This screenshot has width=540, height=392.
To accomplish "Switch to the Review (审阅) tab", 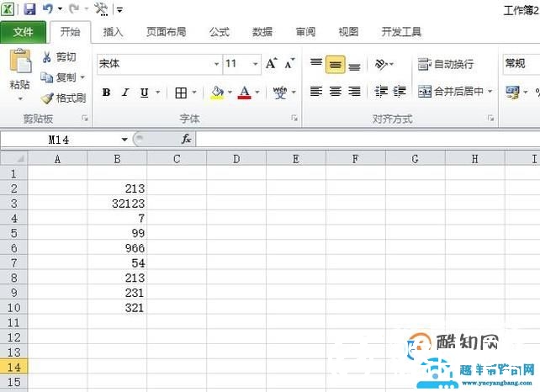I will point(305,32).
